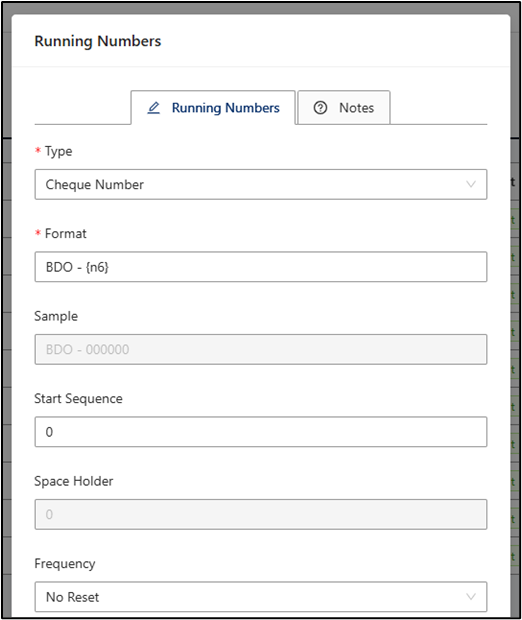Click the disabled Sample field BDO - 000000

click(x=261, y=350)
